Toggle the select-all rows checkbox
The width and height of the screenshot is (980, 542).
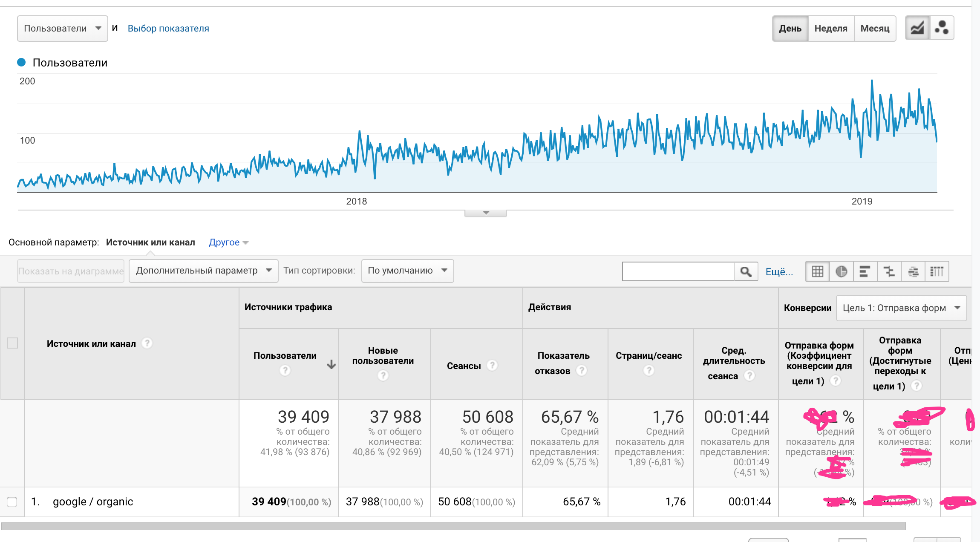click(x=12, y=343)
